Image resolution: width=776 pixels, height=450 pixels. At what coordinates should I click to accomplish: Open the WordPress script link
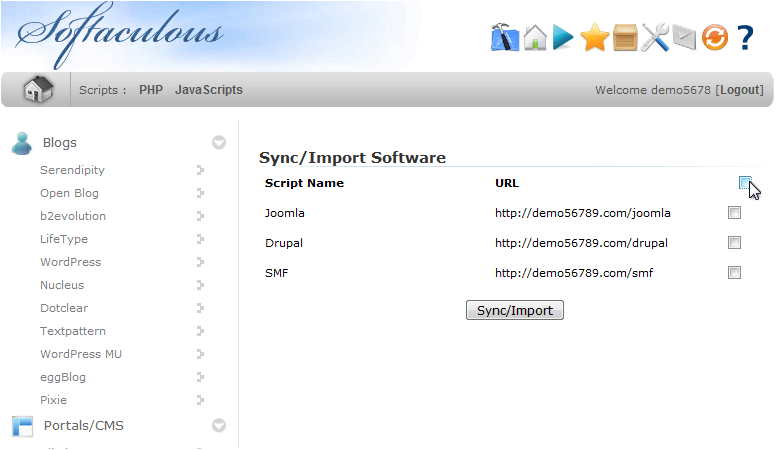pyautogui.click(x=70, y=262)
